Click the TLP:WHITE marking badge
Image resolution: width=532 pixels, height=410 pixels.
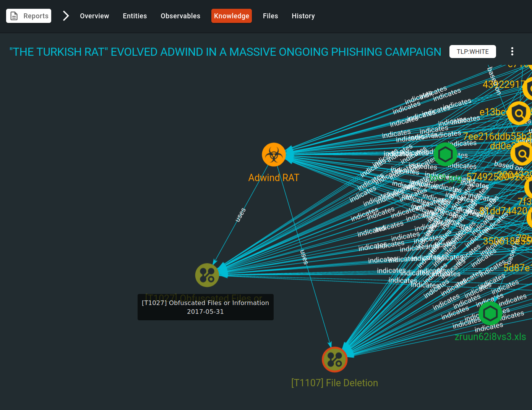(x=473, y=52)
